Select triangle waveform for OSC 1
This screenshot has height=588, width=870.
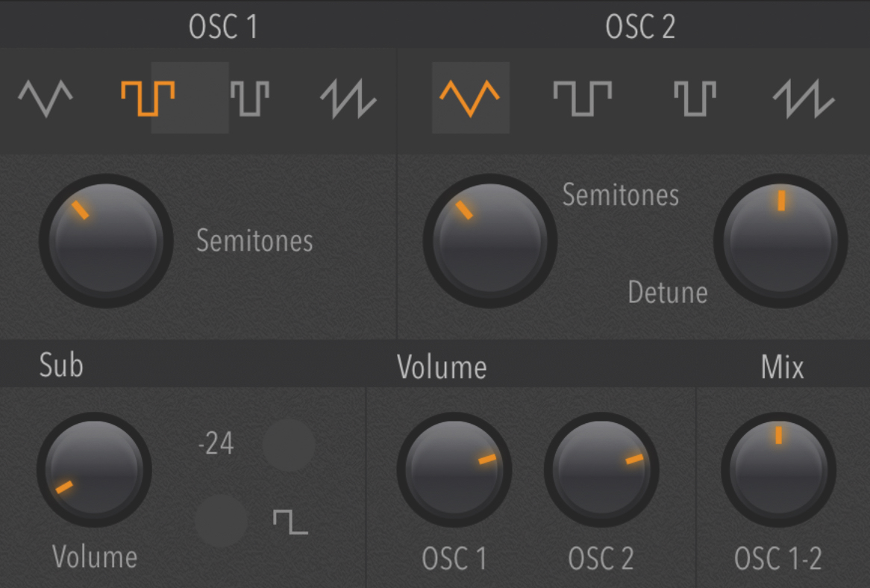tap(46, 99)
